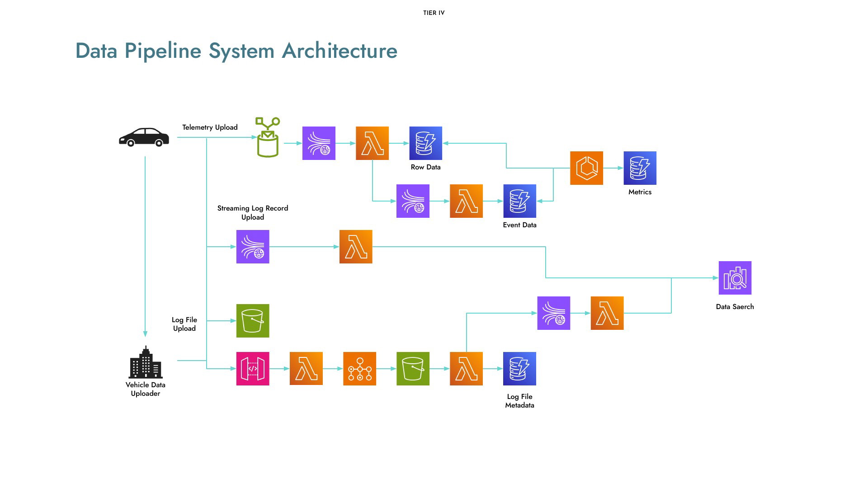Select the orange workflow tree service icon
Viewport: 868px width, 488px height.
pos(359,369)
